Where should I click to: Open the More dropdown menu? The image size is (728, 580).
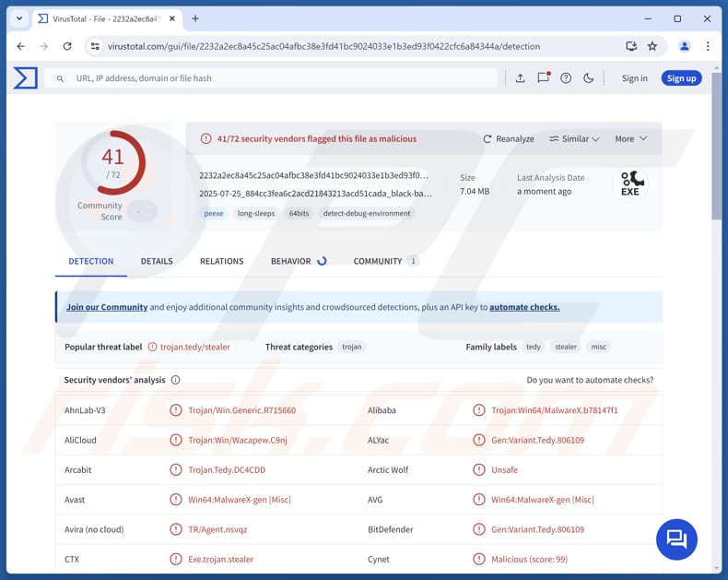[631, 139]
